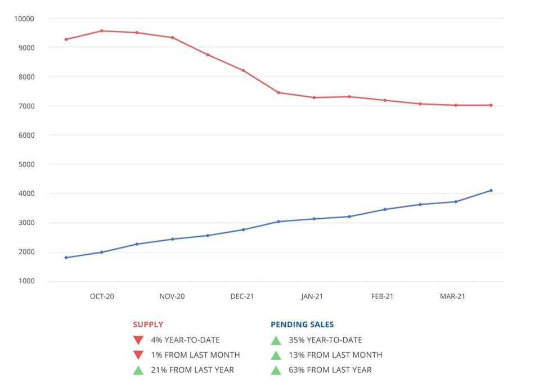Select the highest point on the red supply line

coord(101,31)
